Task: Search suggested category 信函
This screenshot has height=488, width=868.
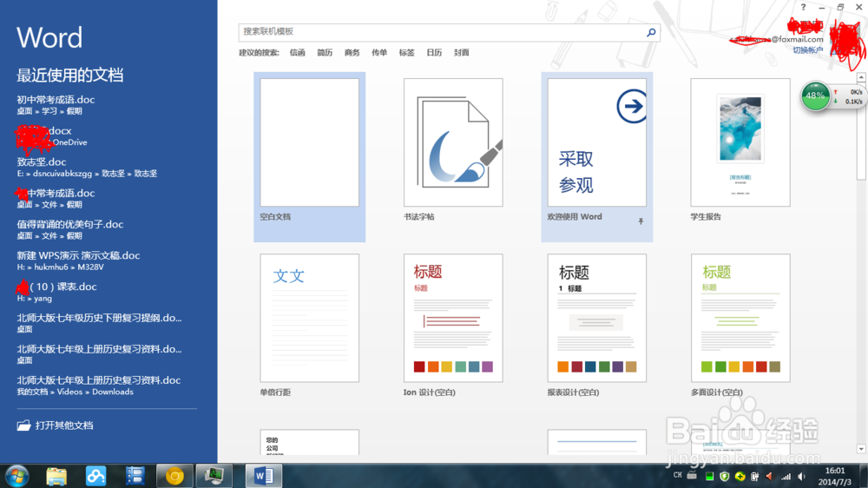Action: coord(297,53)
